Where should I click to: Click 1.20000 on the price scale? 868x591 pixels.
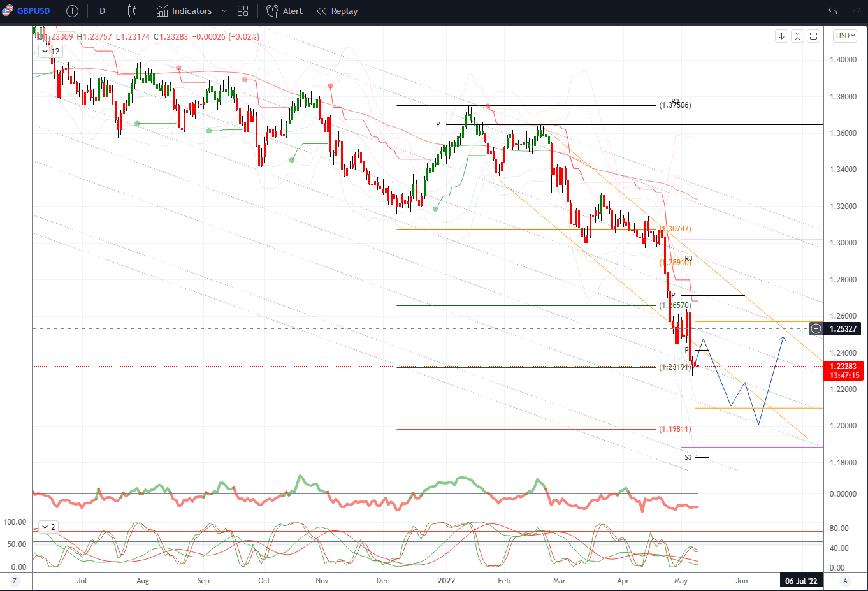[843, 426]
